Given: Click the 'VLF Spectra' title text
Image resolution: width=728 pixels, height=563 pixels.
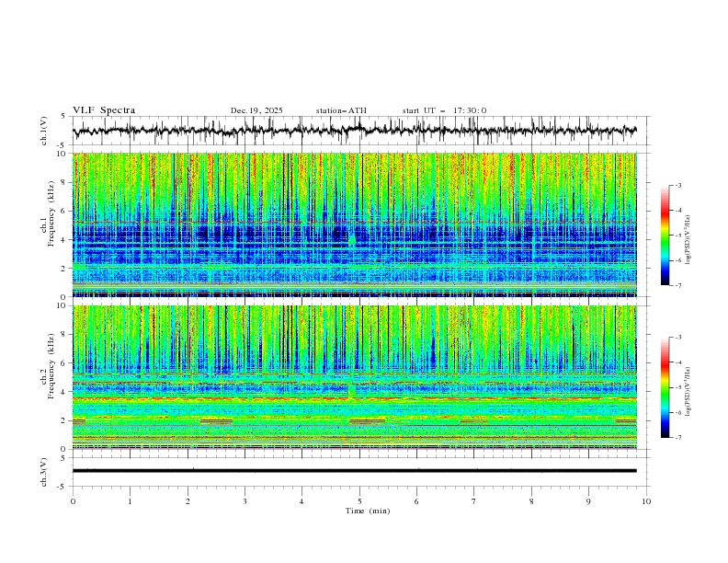Looking at the screenshot, I should pyautogui.click(x=104, y=110).
